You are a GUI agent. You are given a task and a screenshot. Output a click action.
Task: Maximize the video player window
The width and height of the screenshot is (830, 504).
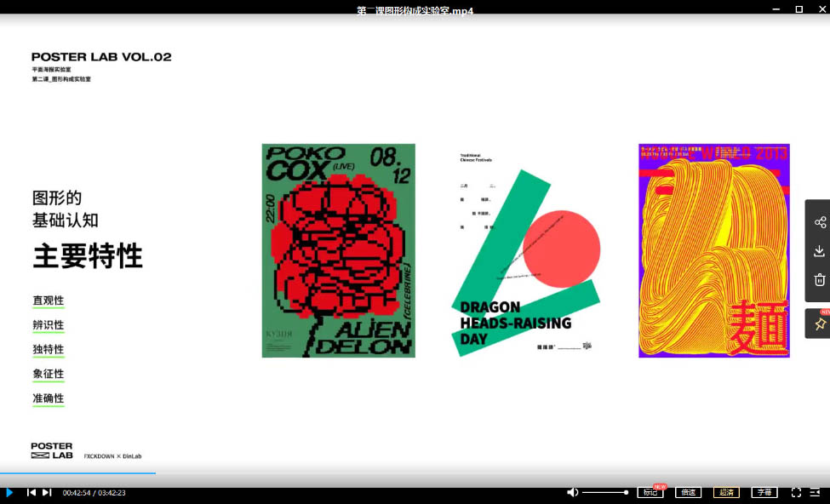click(x=799, y=9)
